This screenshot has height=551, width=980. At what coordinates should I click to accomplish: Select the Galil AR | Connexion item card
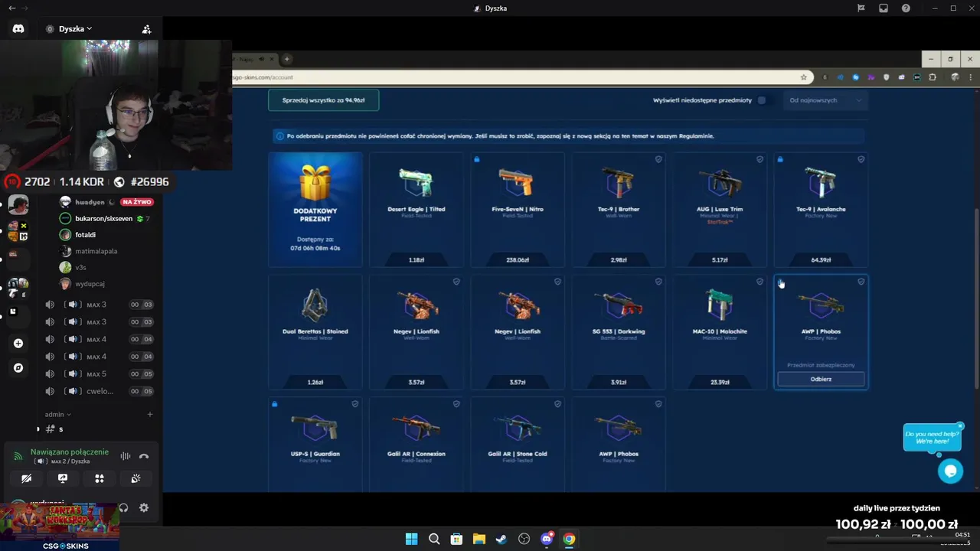416,444
